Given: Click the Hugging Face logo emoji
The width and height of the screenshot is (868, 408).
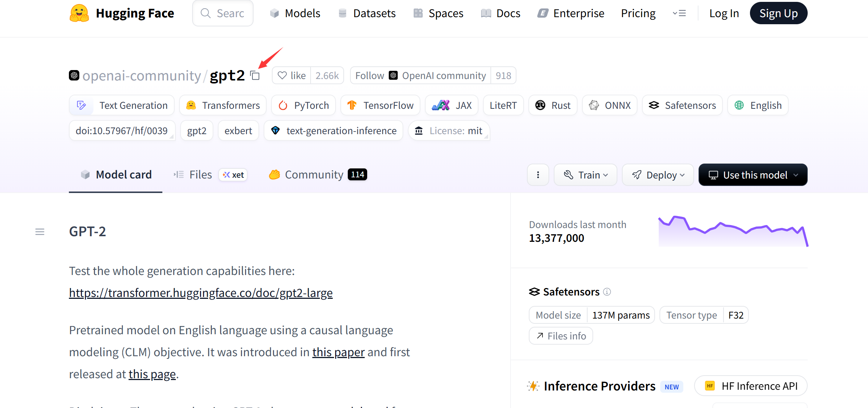Looking at the screenshot, I should 79,13.
